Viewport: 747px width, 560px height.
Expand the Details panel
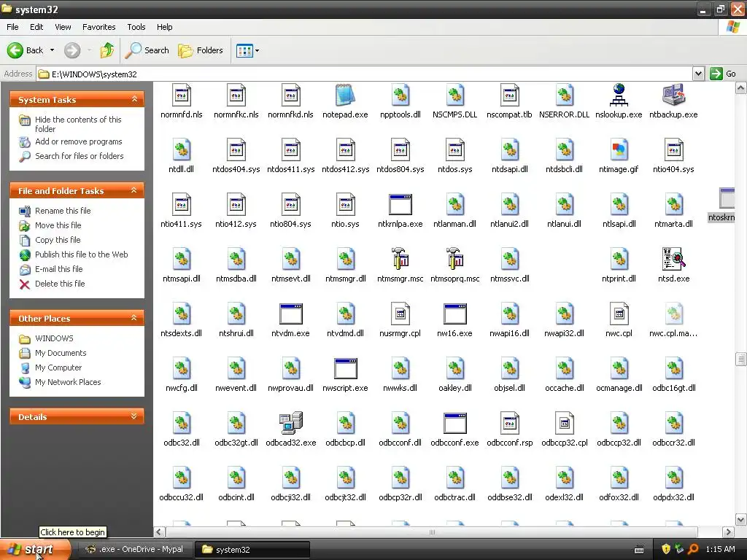point(134,416)
